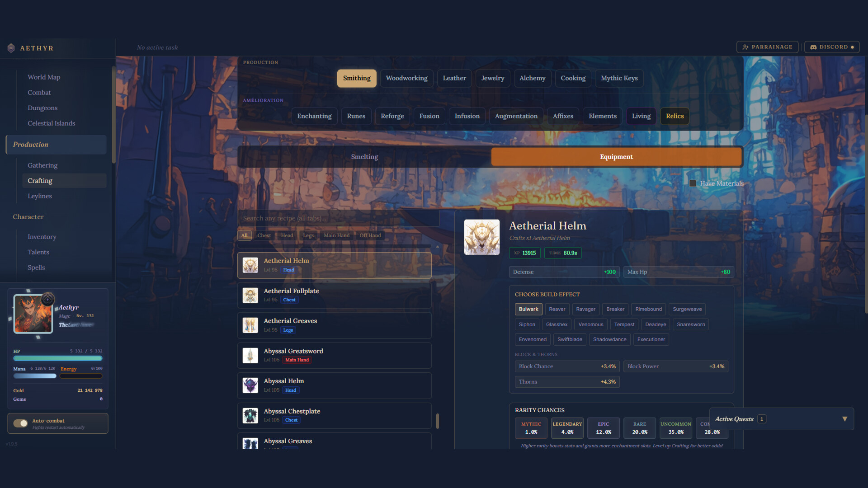The width and height of the screenshot is (868, 488).
Task: Select the Mythic Keys production tab
Action: (619, 78)
